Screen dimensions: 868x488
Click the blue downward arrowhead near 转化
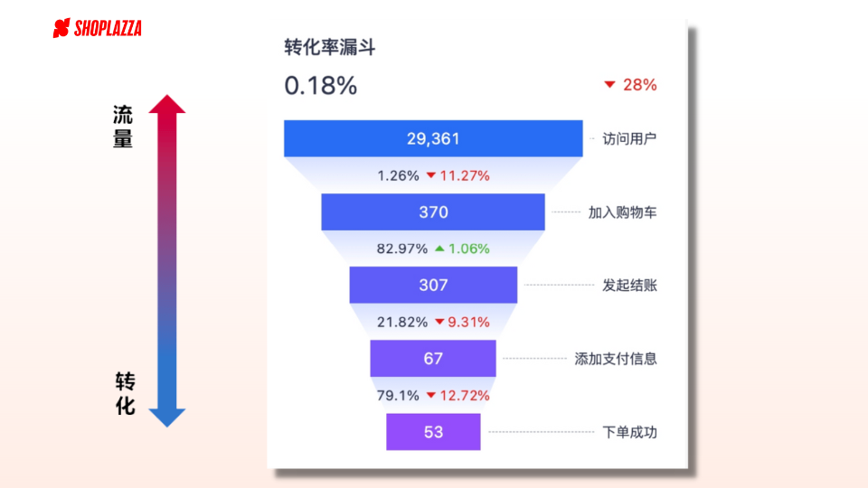pos(166,418)
